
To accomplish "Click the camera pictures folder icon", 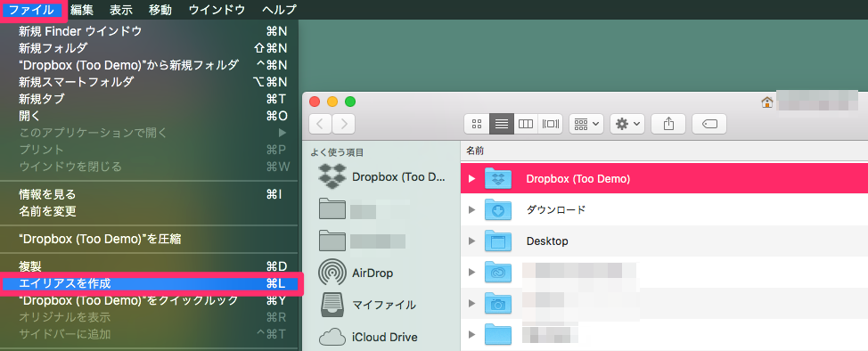I will [x=498, y=303].
